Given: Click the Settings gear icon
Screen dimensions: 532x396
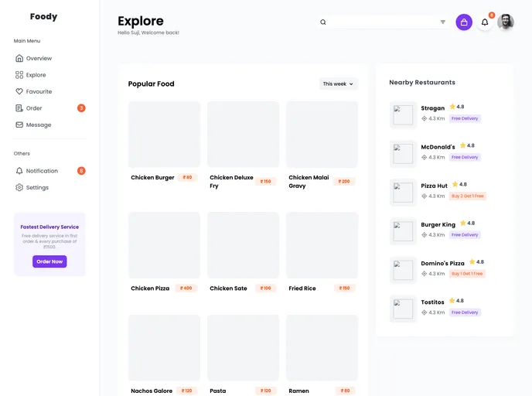Looking at the screenshot, I should click(19, 187).
